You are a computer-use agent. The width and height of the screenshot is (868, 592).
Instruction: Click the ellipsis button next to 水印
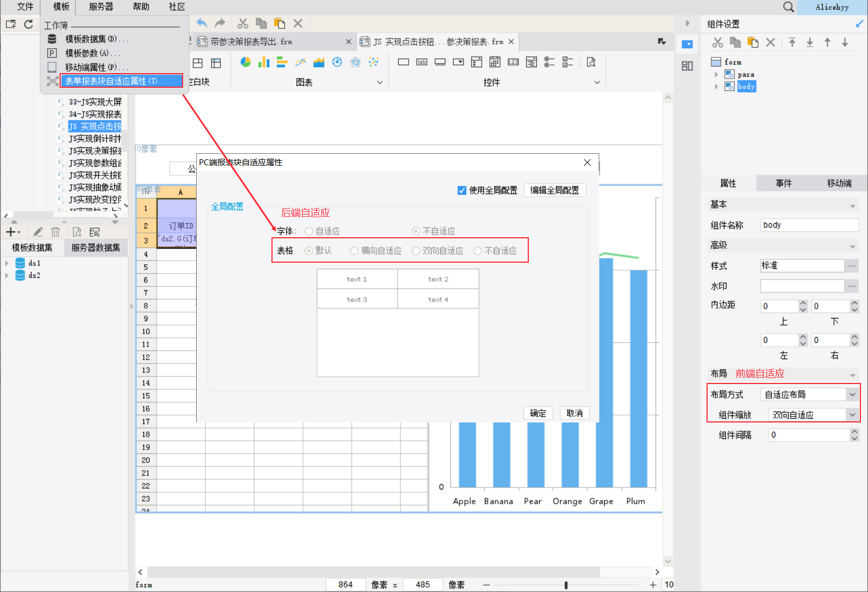pos(852,286)
